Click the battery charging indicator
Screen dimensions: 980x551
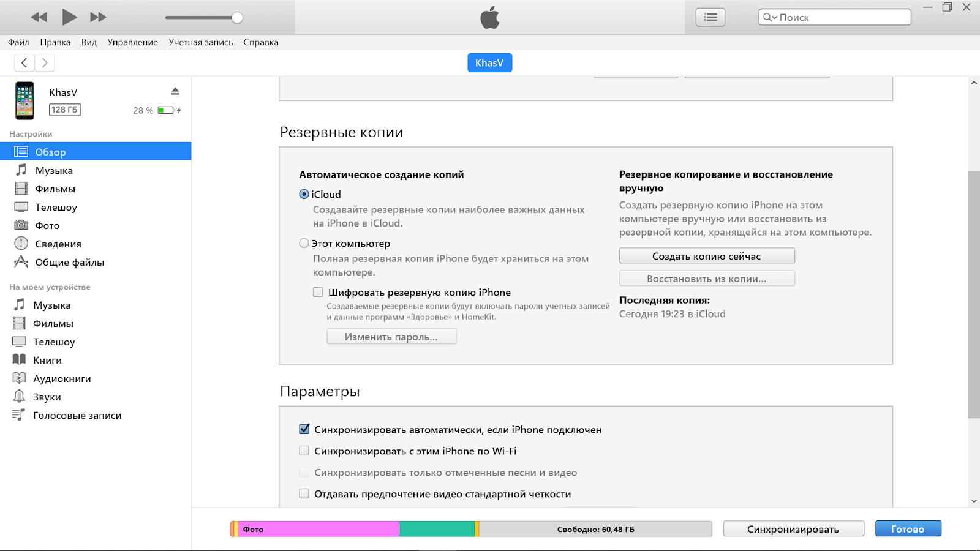[169, 110]
